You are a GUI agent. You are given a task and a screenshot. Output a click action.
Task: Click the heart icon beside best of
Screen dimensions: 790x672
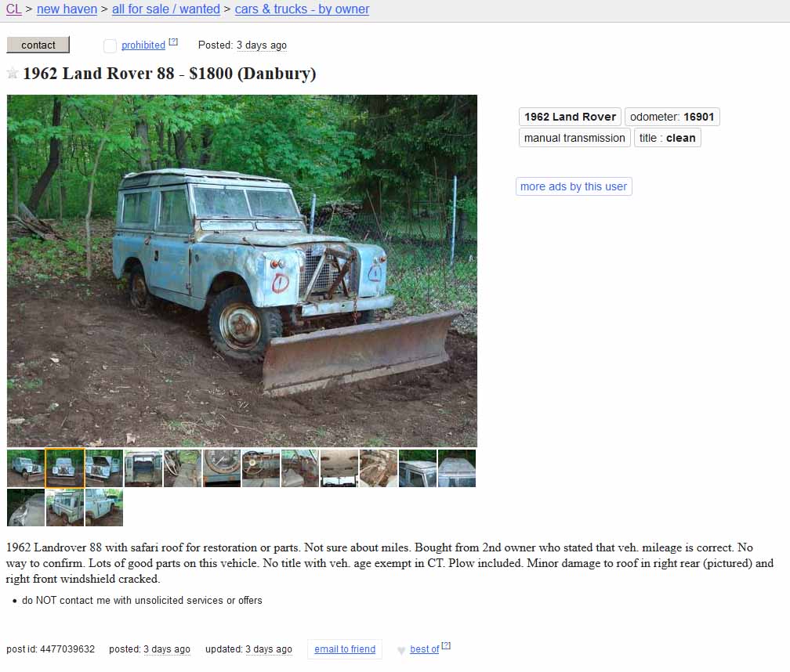[401, 650]
